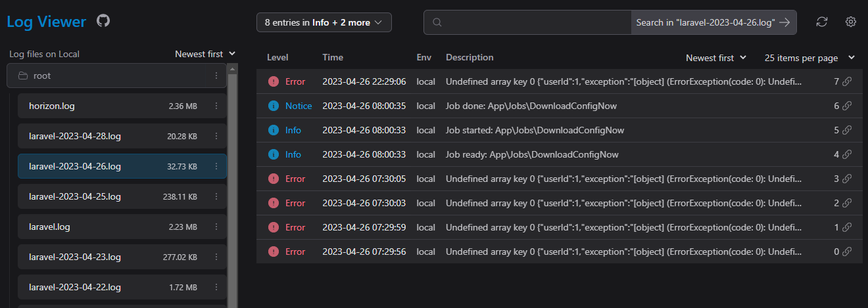Copy link icon for log entry 6
Screen dimensions: 868x308
(847, 106)
